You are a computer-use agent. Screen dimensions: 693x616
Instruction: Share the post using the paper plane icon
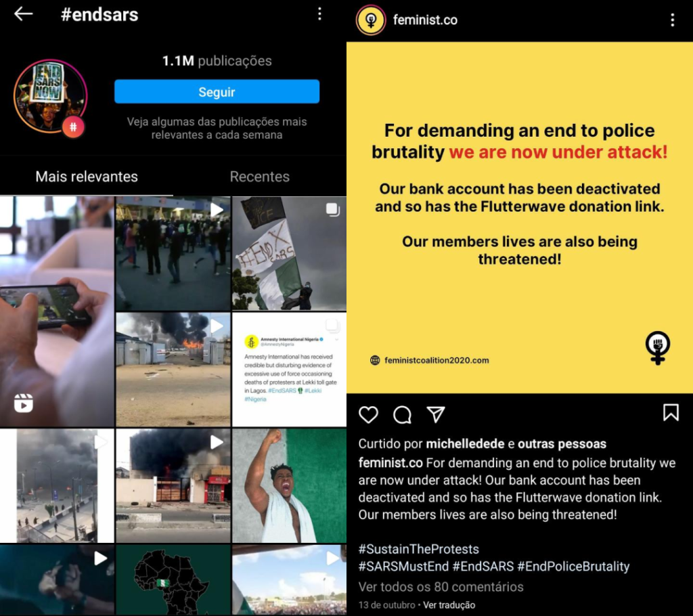coord(436,414)
